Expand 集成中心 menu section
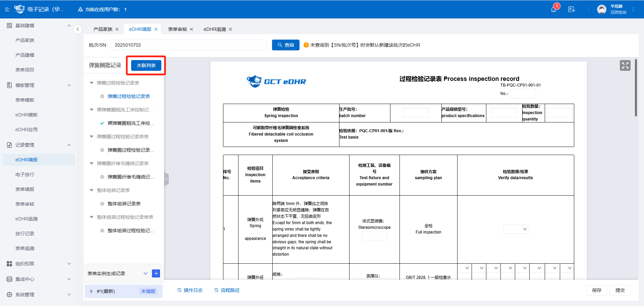 [x=39, y=279]
